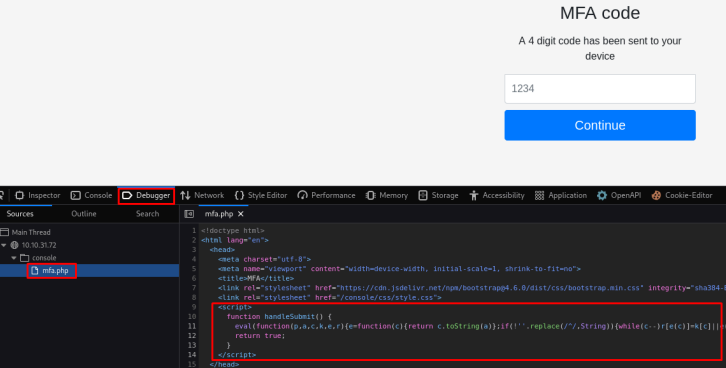The height and width of the screenshot is (368, 726).
Task: Open the OpenAPI extension tab
Action: coord(619,195)
